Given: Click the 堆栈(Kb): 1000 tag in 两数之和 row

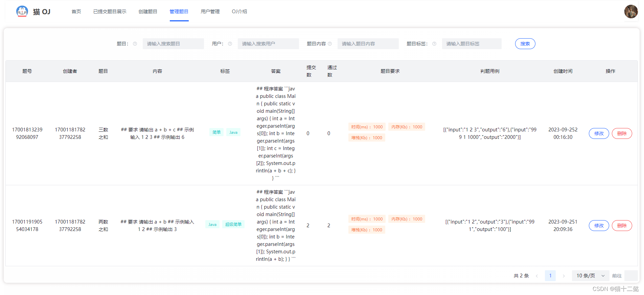Looking at the screenshot, I should (x=367, y=230).
